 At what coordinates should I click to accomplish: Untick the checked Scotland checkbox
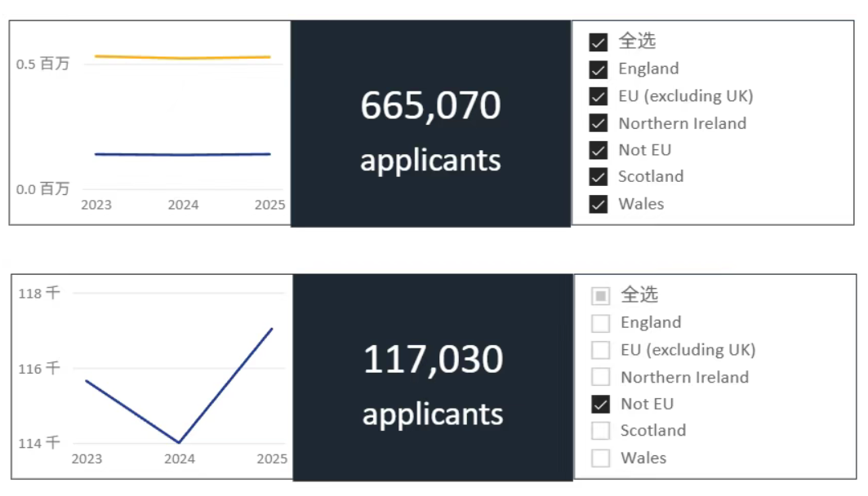pos(599,177)
